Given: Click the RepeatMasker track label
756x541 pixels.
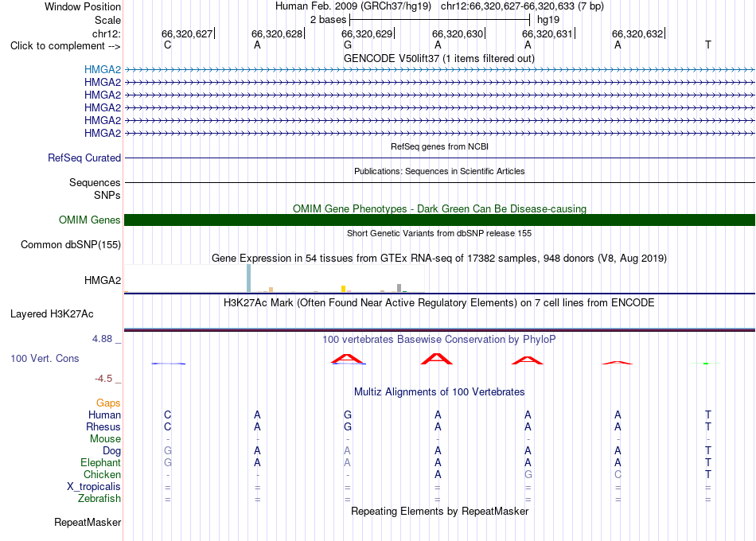Looking at the screenshot, I should [x=88, y=522].
